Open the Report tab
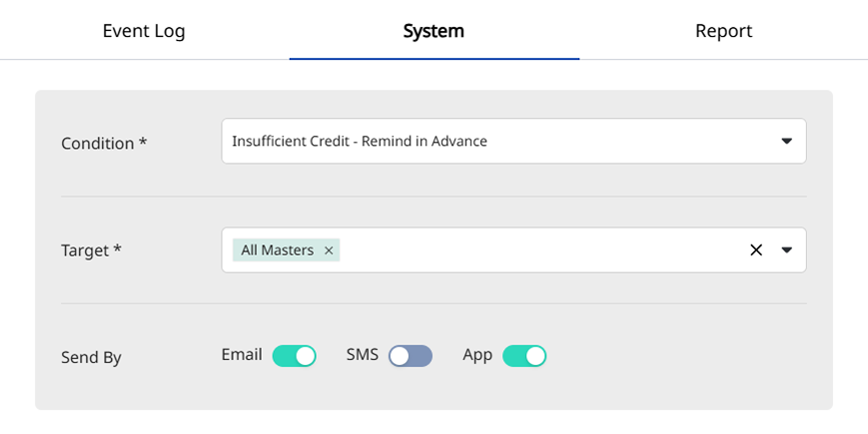The height and width of the screenshot is (434, 868). click(x=723, y=31)
